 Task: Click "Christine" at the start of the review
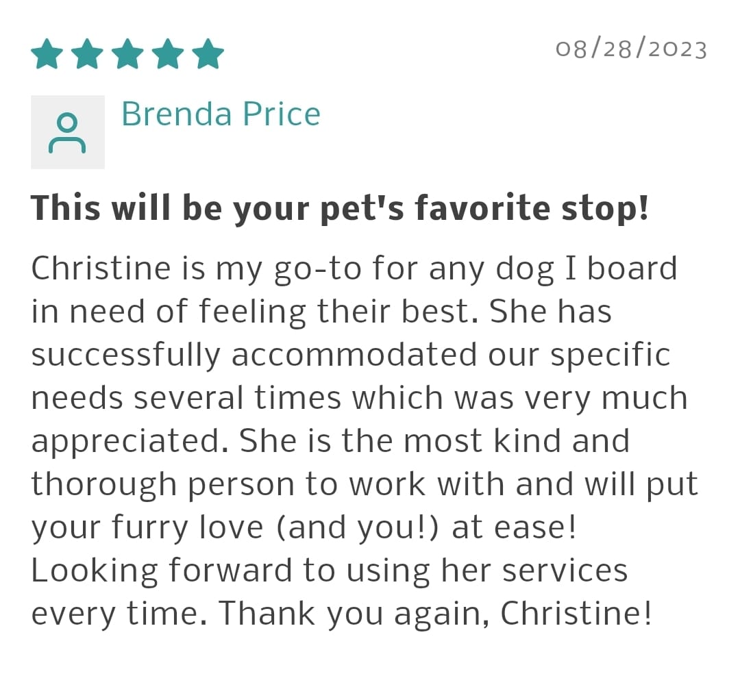[100, 268]
